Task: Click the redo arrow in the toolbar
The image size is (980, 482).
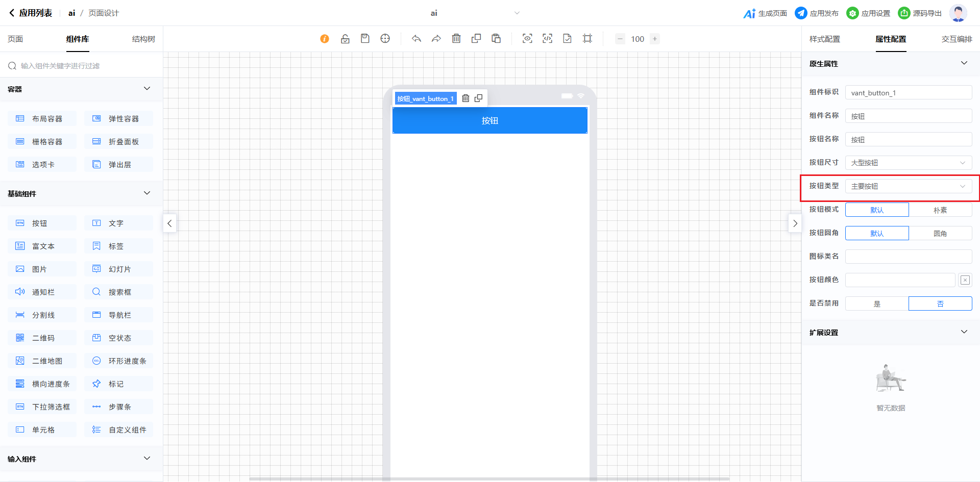Action: coord(436,39)
